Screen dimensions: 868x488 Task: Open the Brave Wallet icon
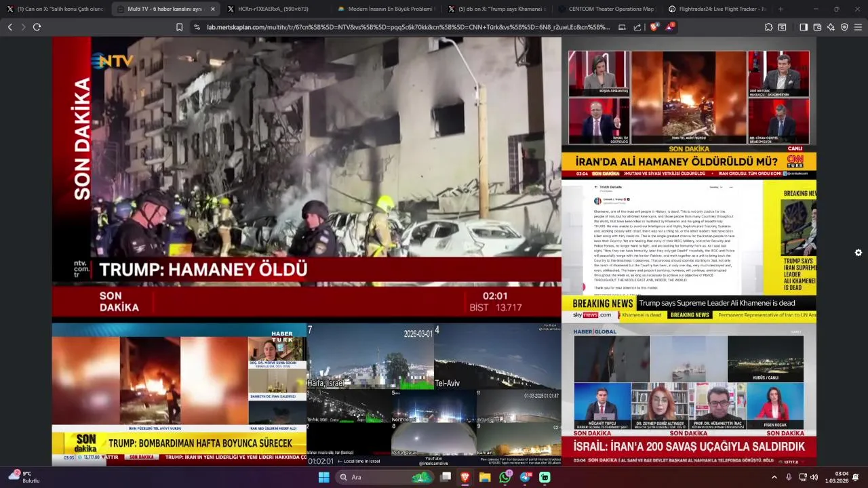[x=817, y=27]
